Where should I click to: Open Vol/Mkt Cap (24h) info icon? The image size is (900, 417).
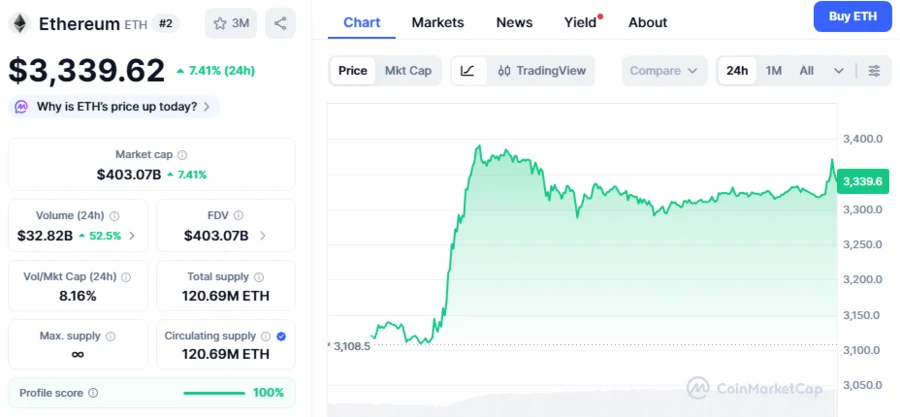tap(126, 277)
